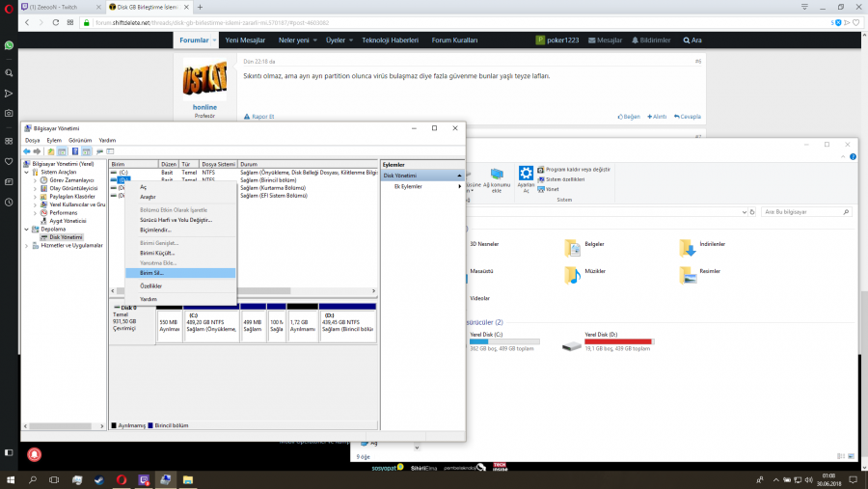Click the back arrow in Computer Management toolbar
The height and width of the screenshot is (489, 868).
27,151
